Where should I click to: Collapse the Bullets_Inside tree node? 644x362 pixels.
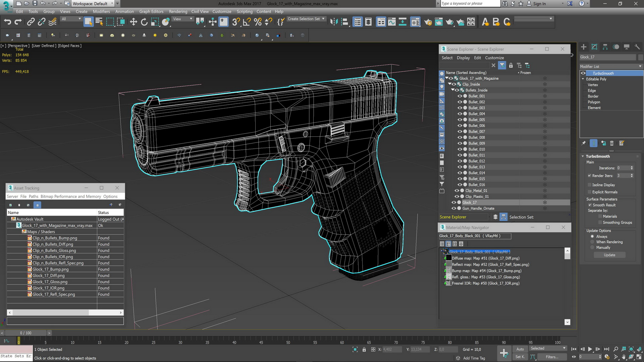(453, 90)
